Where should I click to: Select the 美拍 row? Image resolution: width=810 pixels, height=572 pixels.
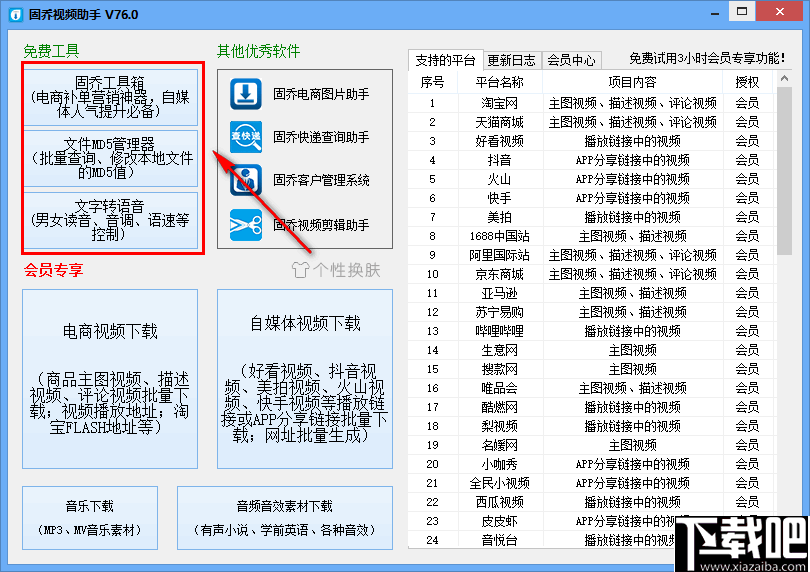[592, 217]
